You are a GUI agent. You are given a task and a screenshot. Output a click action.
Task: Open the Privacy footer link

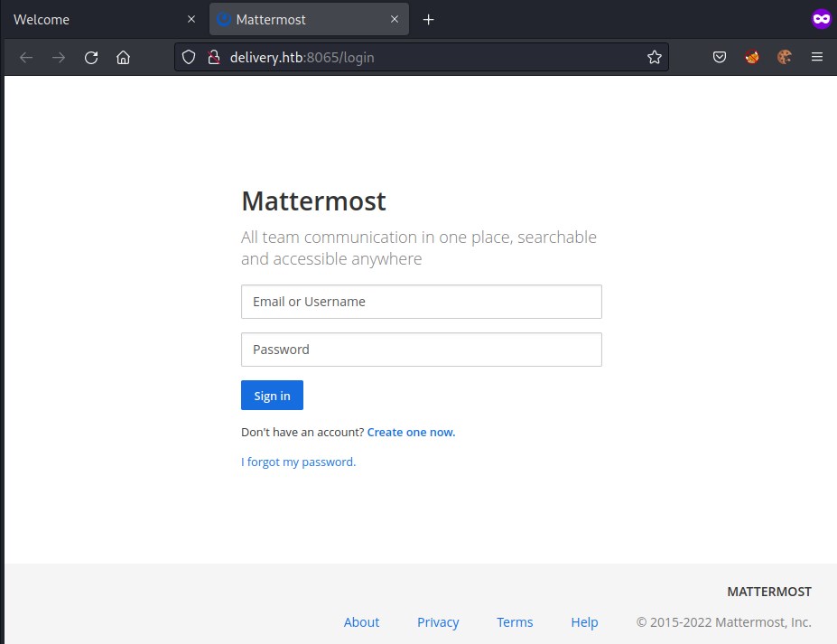tap(438, 622)
